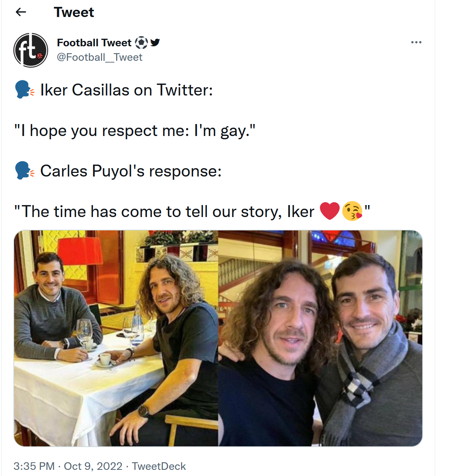
Task: Open the Football Tweet profile avatar
Action: tap(31, 50)
